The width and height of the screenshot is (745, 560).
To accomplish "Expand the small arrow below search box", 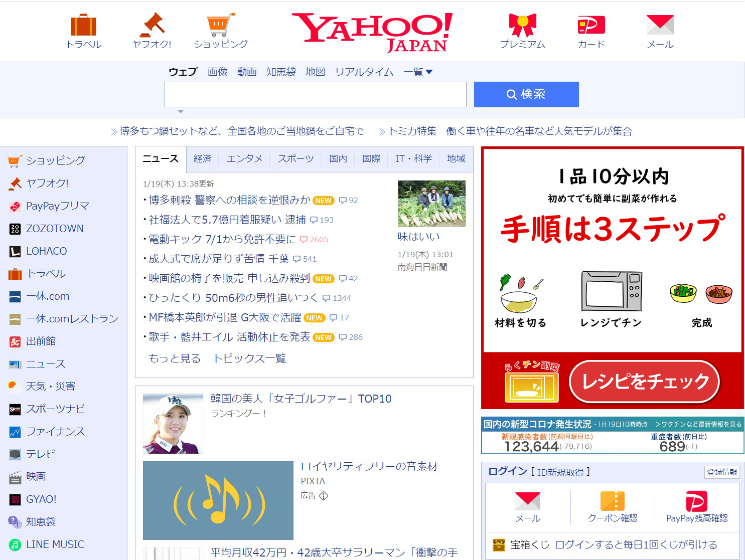I will (x=181, y=112).
